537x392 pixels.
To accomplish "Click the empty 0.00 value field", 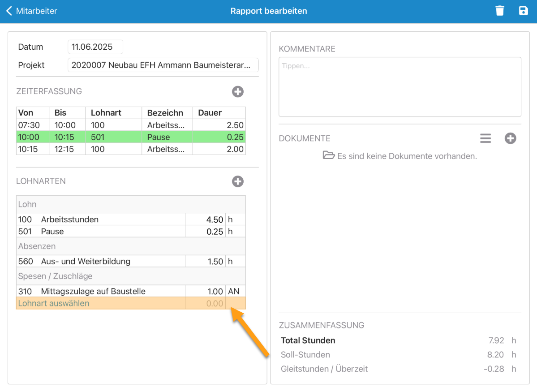I will coord(206,303).
